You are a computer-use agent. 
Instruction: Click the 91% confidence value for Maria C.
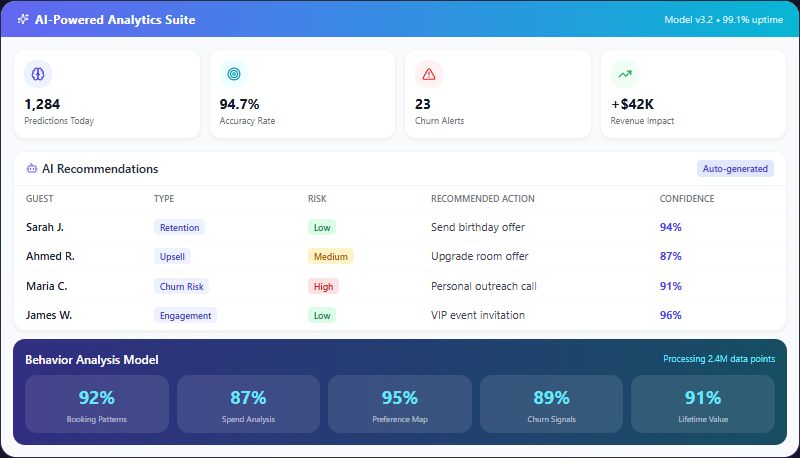pyautogui.click(x=670, y=286)
